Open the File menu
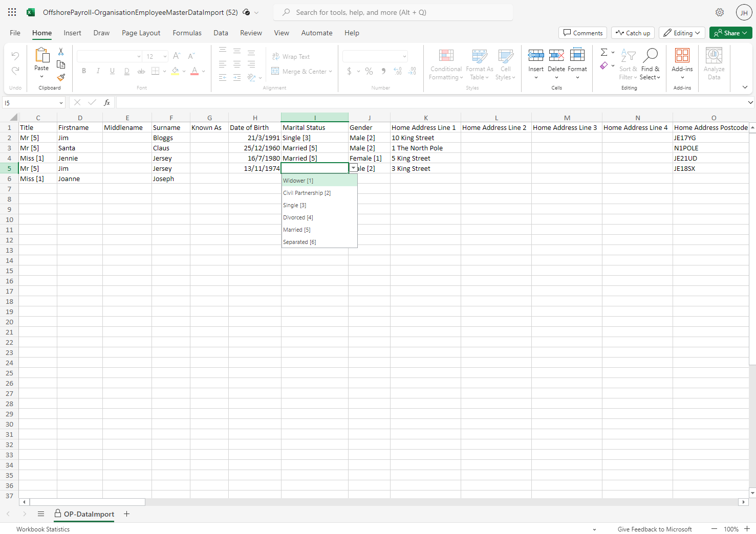 pos(15,33)
